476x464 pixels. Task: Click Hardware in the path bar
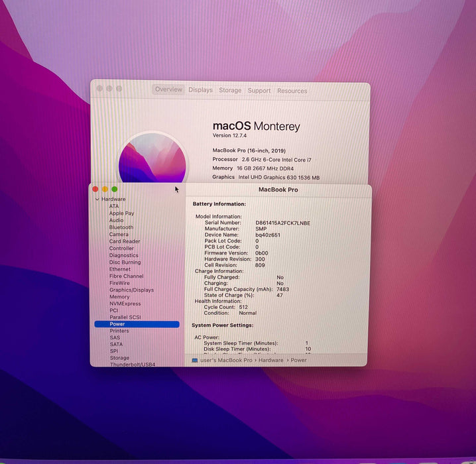[x=270, y=360]
